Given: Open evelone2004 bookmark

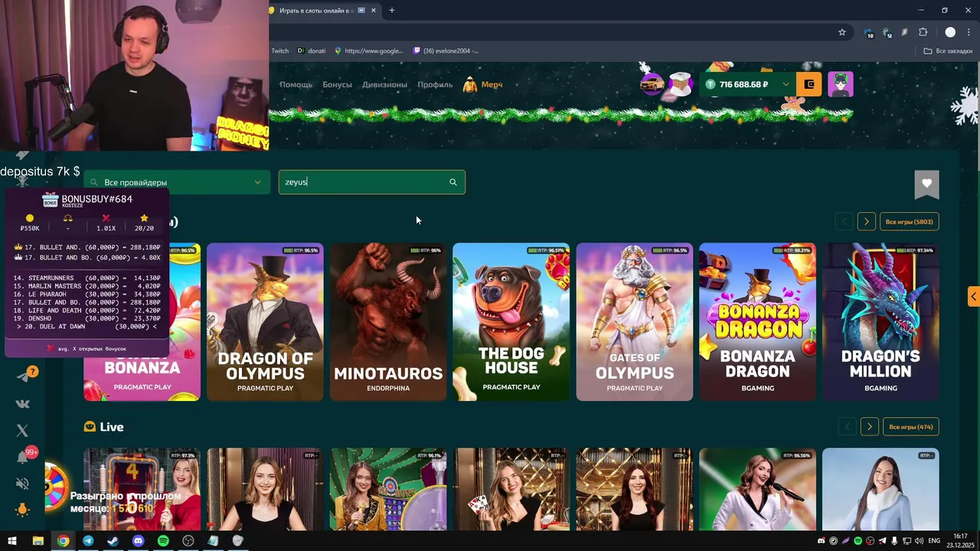Looking at the screenshot, I should click(446, 51).
